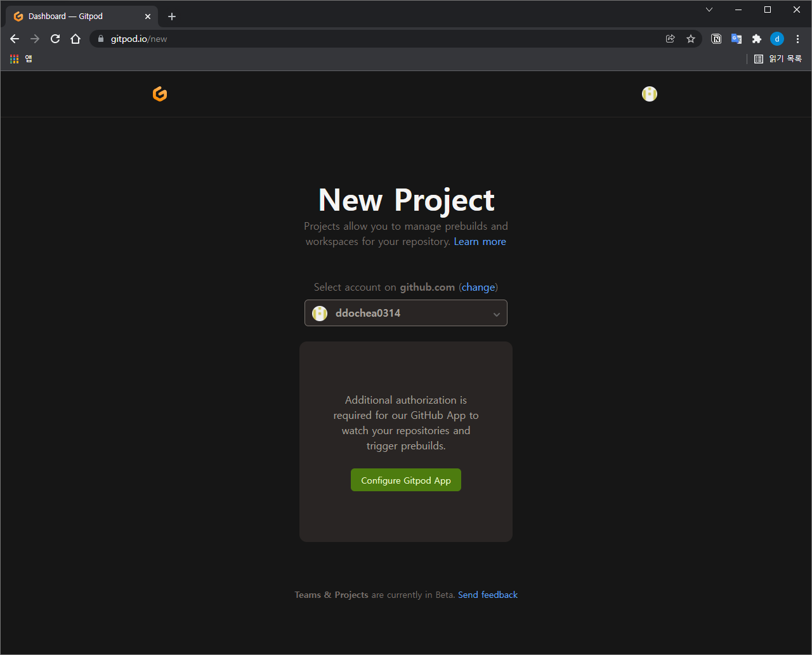Select the Dashboard — Gitpod tab

point(82,17)
